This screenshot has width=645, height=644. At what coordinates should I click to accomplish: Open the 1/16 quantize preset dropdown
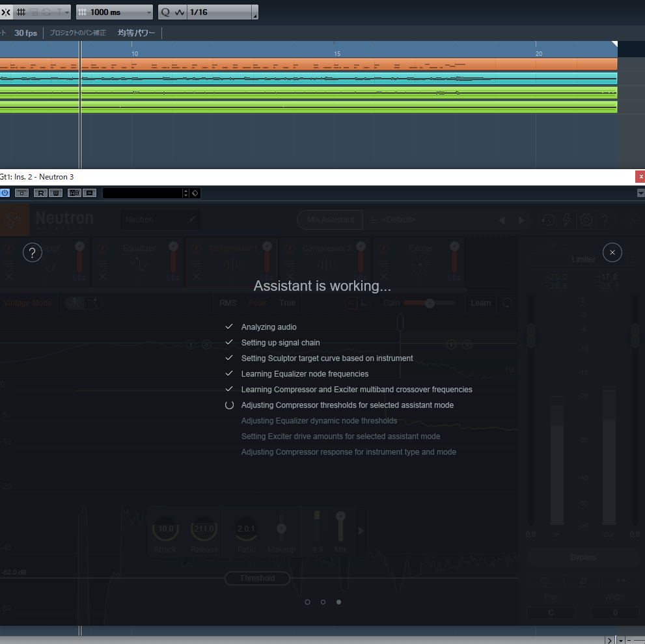coord(220,12)
